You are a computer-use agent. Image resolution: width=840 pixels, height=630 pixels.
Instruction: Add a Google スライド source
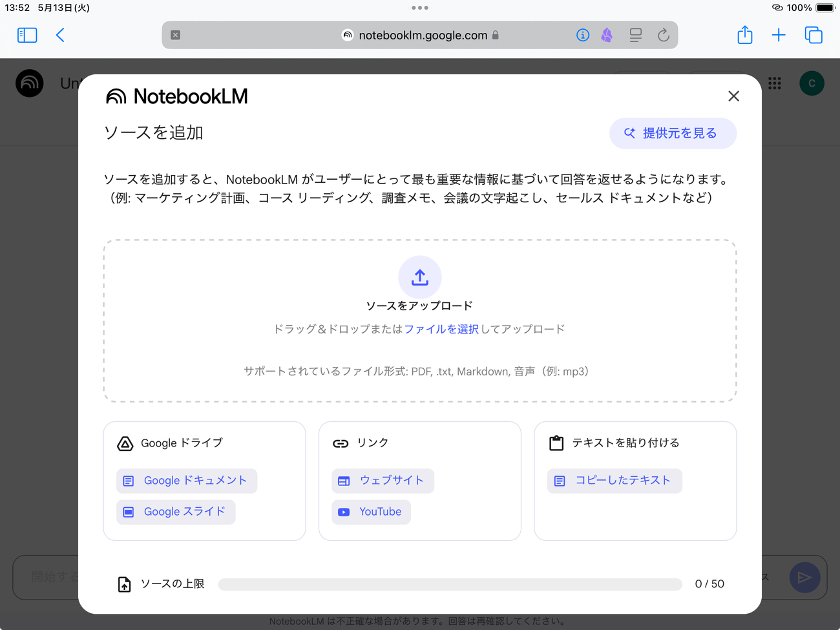[176, 512]
